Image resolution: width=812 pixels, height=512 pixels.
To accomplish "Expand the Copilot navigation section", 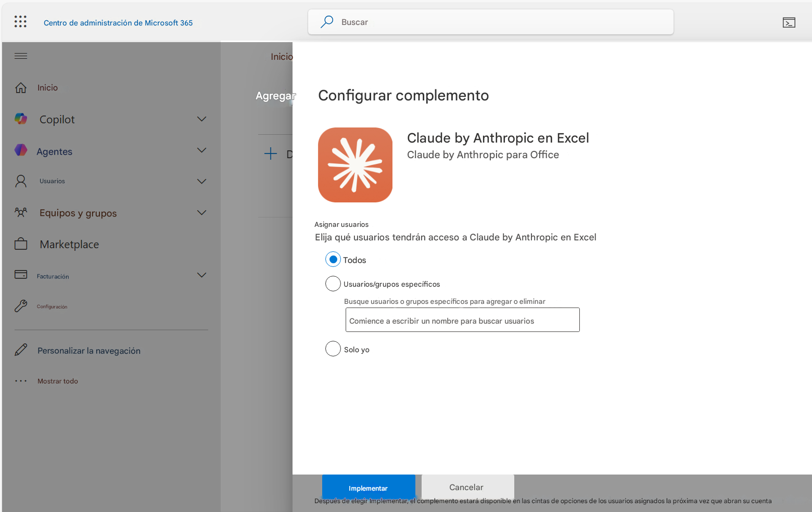I will [202, 119].
